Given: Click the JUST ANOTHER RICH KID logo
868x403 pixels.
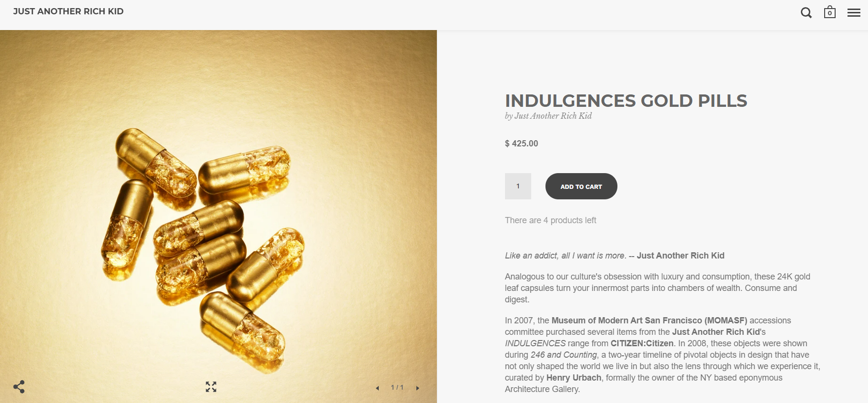Looking at the screenshot, I should point(68,11).
